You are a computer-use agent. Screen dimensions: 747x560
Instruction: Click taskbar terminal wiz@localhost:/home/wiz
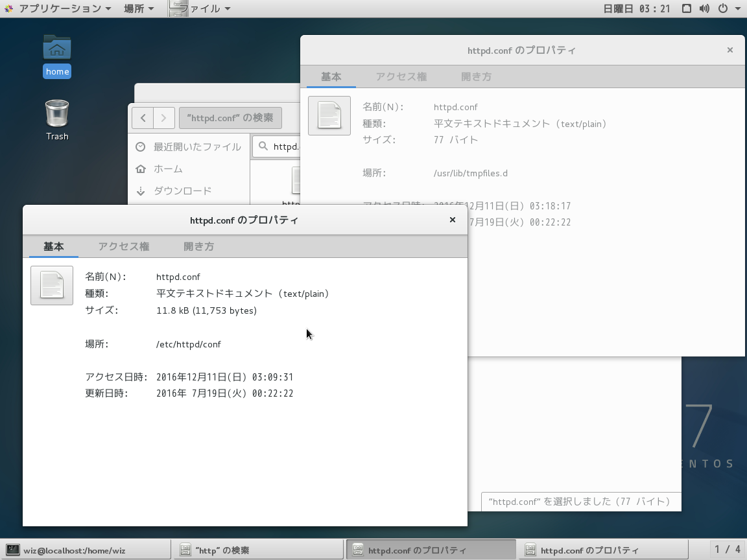tap(86, 550)
